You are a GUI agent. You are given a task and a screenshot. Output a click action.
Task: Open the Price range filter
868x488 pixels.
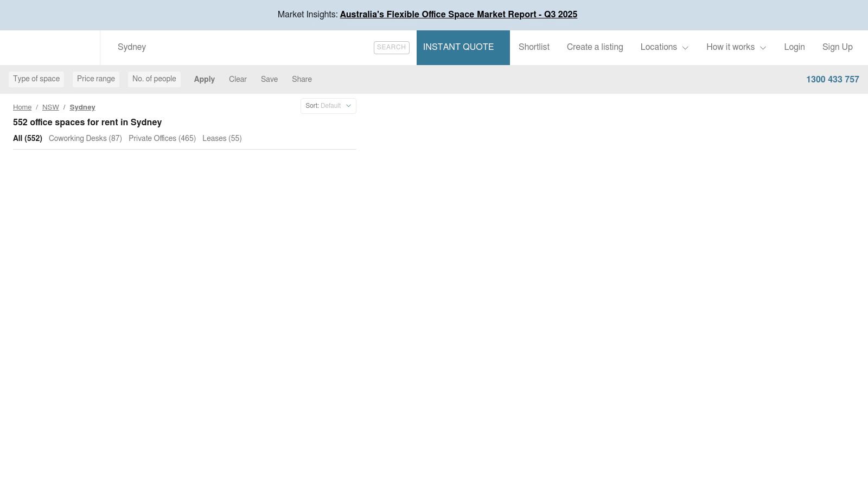96,79
